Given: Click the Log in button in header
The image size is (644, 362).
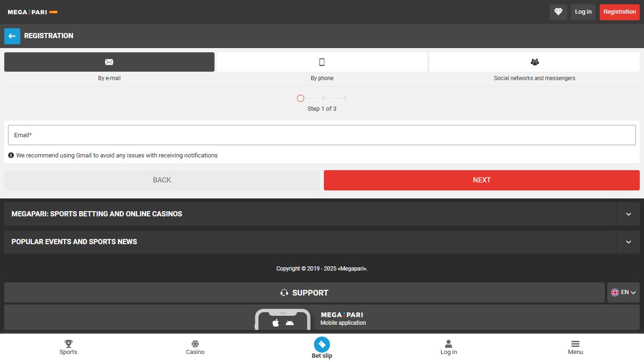Looking at the screenshot, I should click(x=583, y=12).
